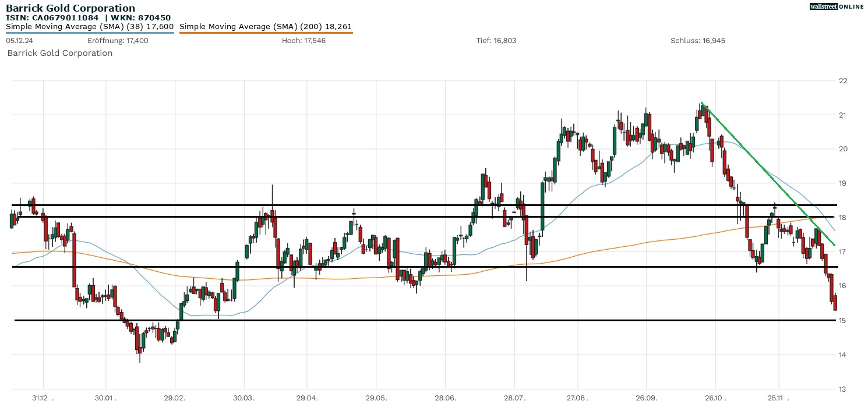Click the SMA (200) 18,261 legend label

(x=266, y=27)
